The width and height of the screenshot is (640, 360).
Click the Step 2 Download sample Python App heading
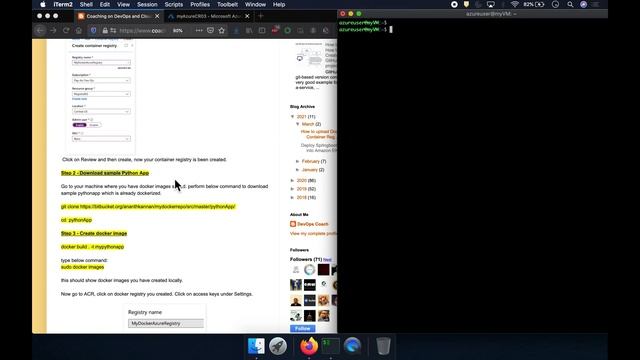(105, 173)
